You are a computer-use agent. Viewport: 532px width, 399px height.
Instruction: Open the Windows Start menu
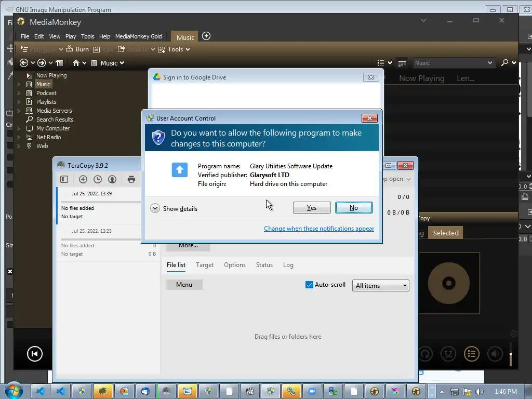[x=14, y=391]
